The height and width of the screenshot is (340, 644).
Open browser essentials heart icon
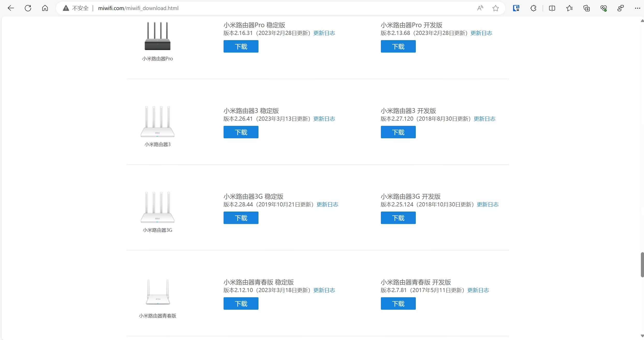pyautogui.click(x=604, y=8)
